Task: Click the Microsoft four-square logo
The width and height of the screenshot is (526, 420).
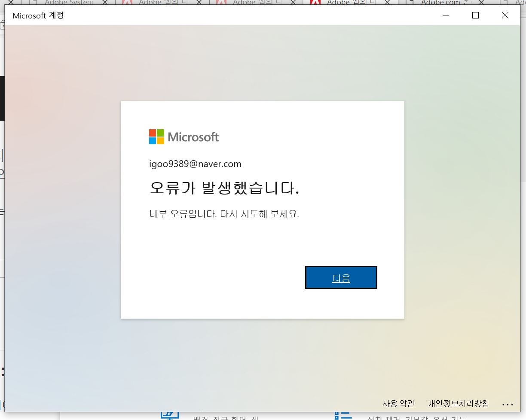Action: tap(157, 137)
